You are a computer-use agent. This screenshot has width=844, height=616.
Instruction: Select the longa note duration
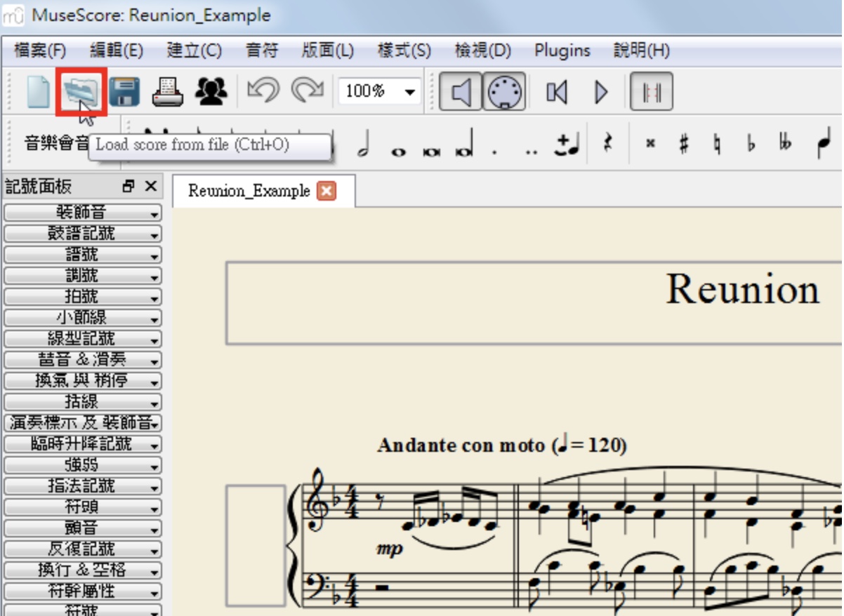pyautogui.click(x=464, y=143)
